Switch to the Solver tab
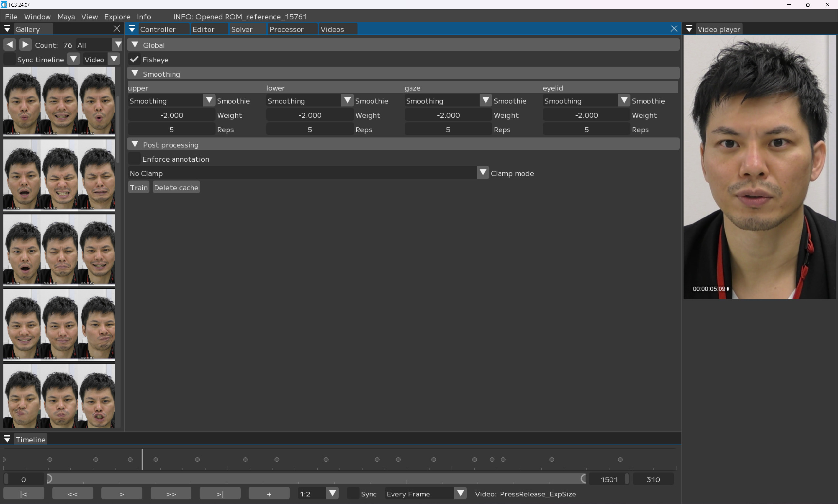Image resolution: width=838 pixels, height=504 pixels. [242, 29]
